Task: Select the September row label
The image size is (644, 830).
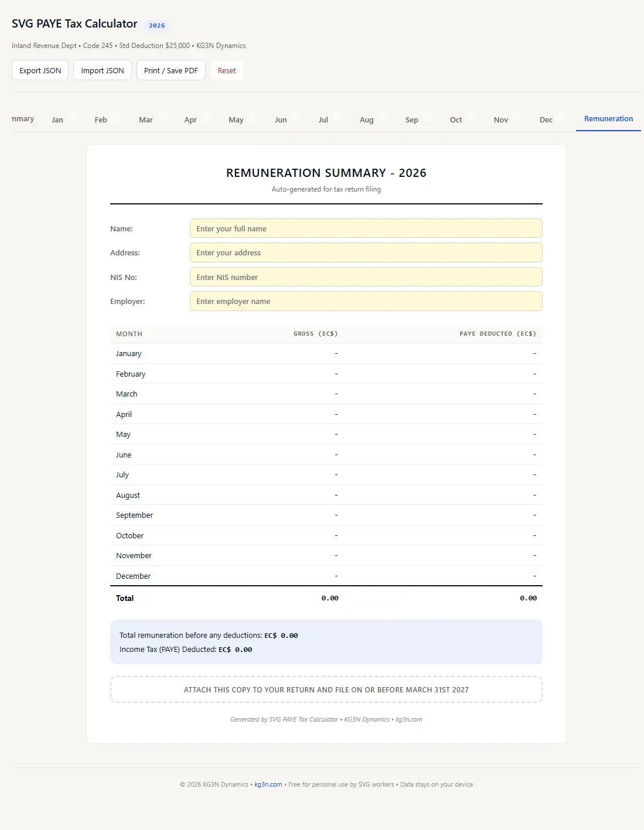Action: [134, 515]
